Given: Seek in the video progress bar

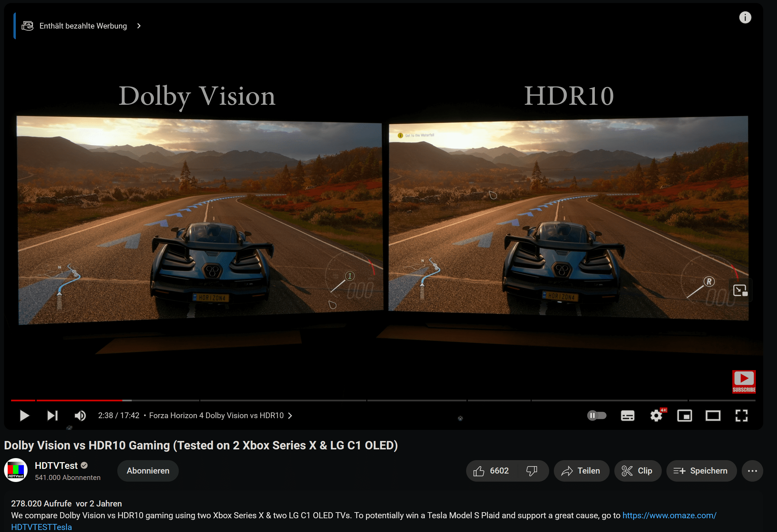Looking at the screenshot, I should [x=383, y=400].
